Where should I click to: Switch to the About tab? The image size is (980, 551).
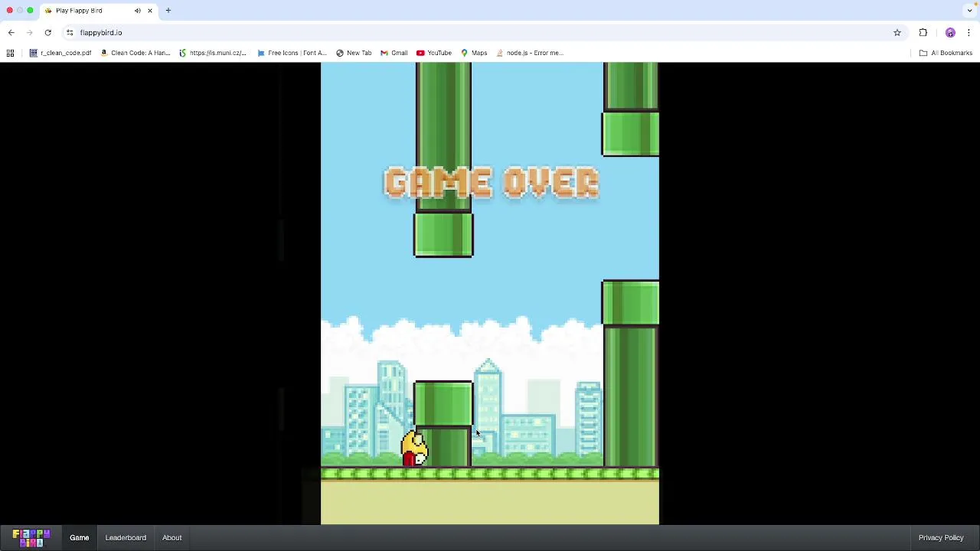(172, 538)
